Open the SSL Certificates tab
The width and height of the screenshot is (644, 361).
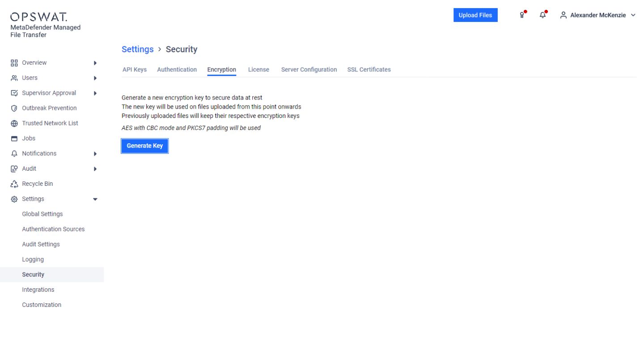coord(369,69)
